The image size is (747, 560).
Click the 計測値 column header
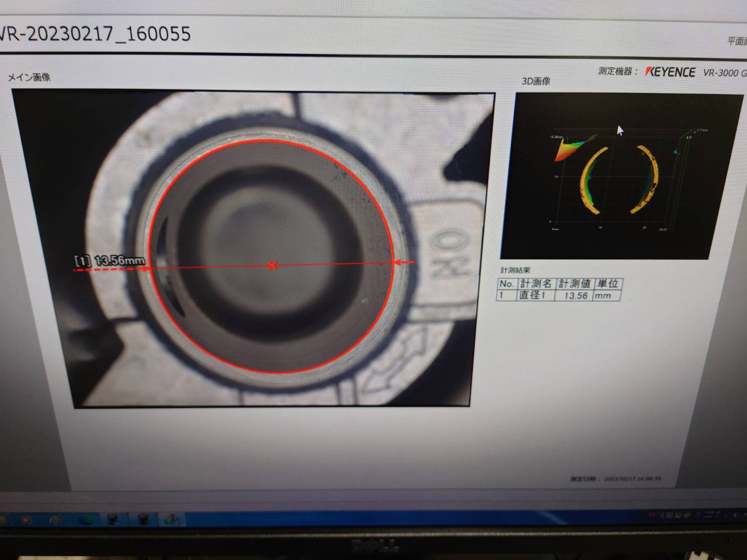click(x=574, y=284)
